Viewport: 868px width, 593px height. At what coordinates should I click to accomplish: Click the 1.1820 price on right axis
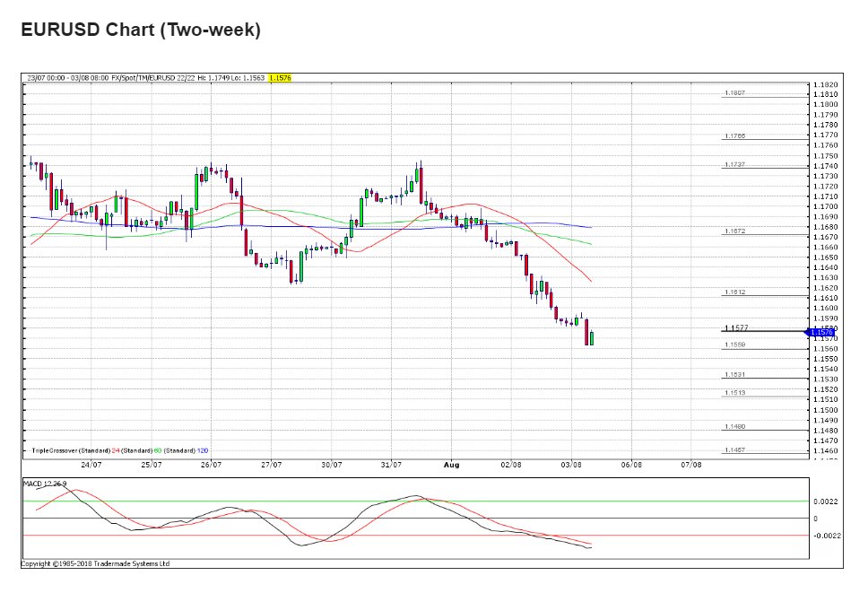point(825,84)
